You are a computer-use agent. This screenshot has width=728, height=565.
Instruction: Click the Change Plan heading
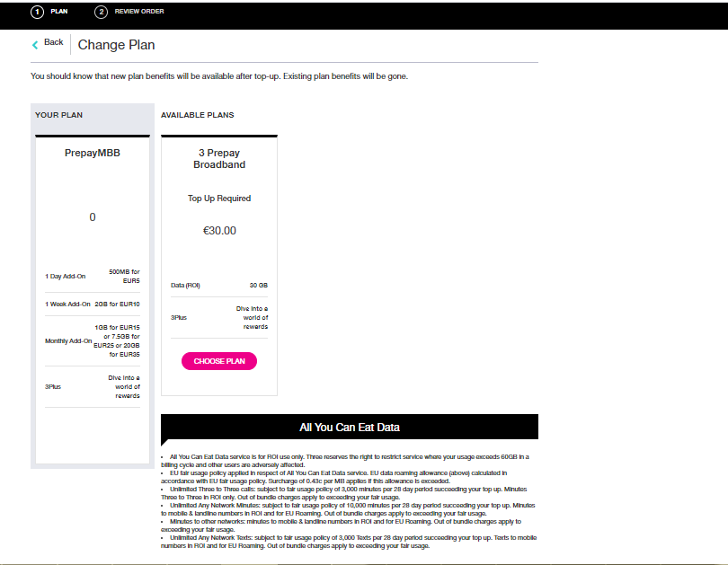click(116, 45)
